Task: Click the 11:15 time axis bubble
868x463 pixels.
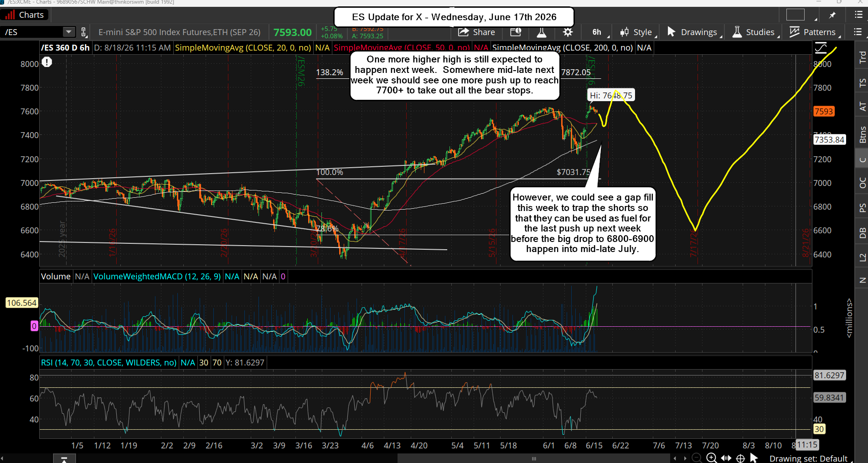Action: tap(807, 445)
